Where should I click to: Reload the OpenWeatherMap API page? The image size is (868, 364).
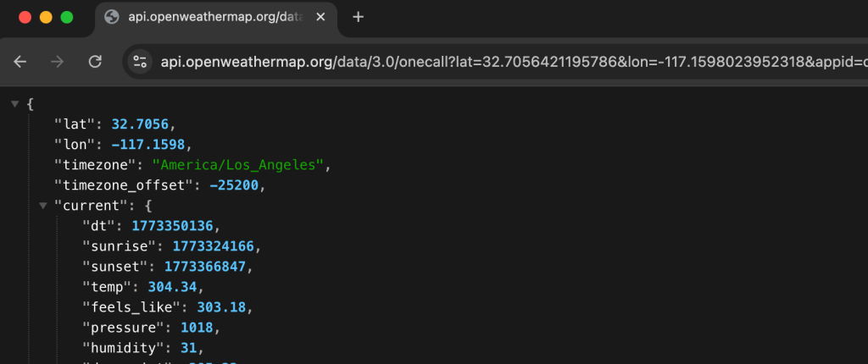(x=95, y=62)
